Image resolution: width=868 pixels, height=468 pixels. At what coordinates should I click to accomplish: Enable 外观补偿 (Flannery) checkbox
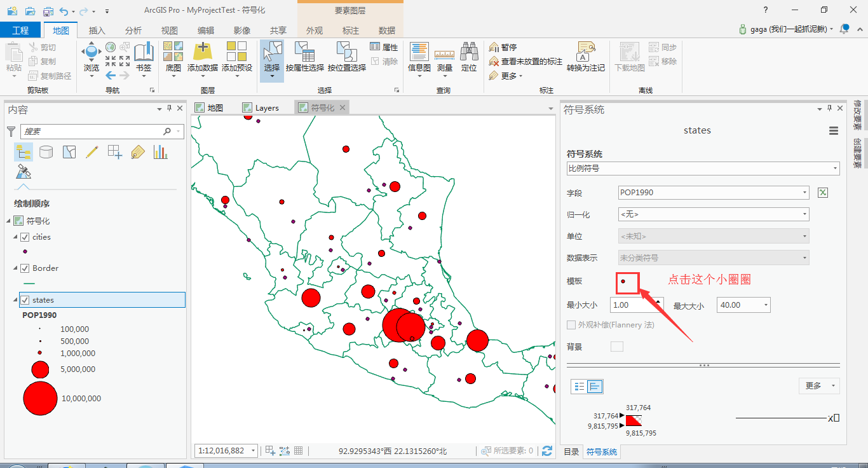click(x=571, y=325)
